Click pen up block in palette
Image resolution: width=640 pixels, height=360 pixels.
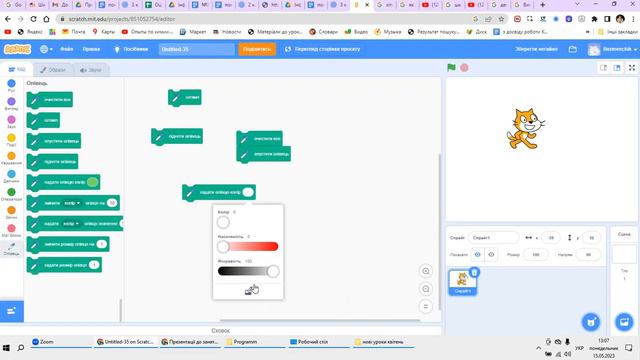52,162
